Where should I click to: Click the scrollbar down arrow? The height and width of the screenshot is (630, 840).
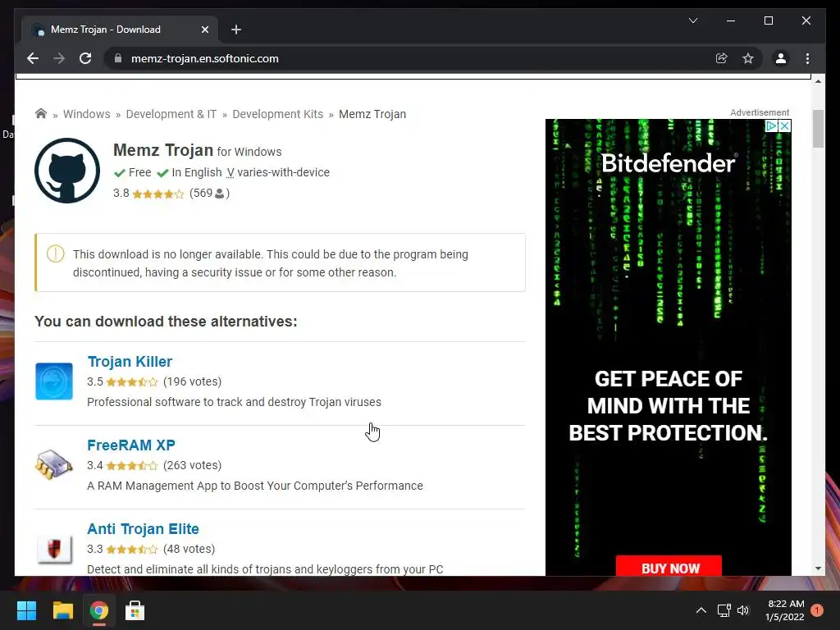coord(818,568)
